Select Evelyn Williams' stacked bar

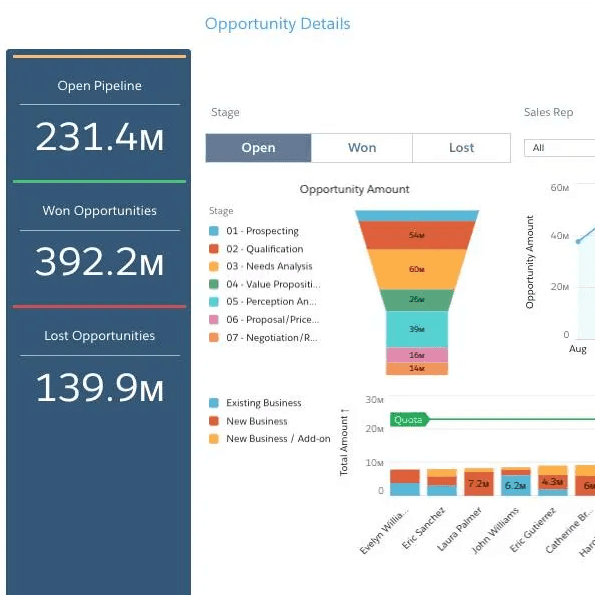pyautogui.click(x=405, y=483)
